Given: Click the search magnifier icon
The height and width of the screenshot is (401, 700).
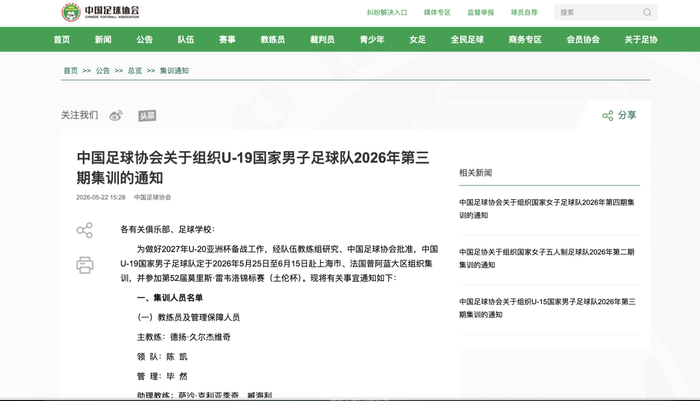Looking at the screenshot, I should (647, 13).
